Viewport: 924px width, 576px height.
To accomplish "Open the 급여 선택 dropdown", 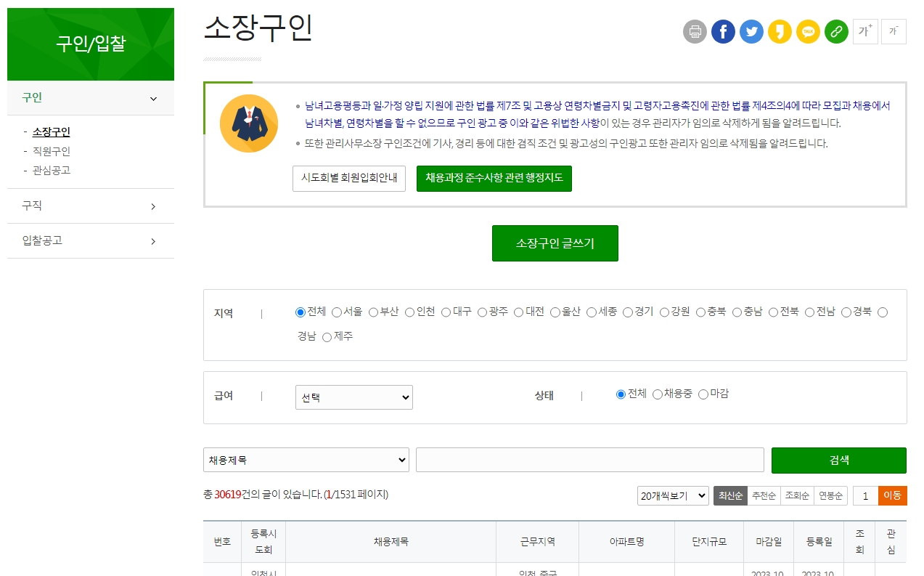I will pyautogui.click(x=353, y=397).
